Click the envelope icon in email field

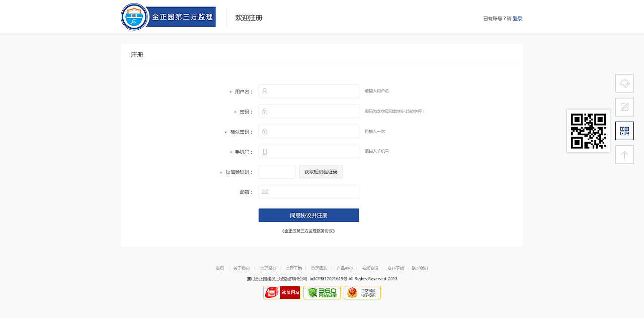pyautogui.click(x=265, y=191)
